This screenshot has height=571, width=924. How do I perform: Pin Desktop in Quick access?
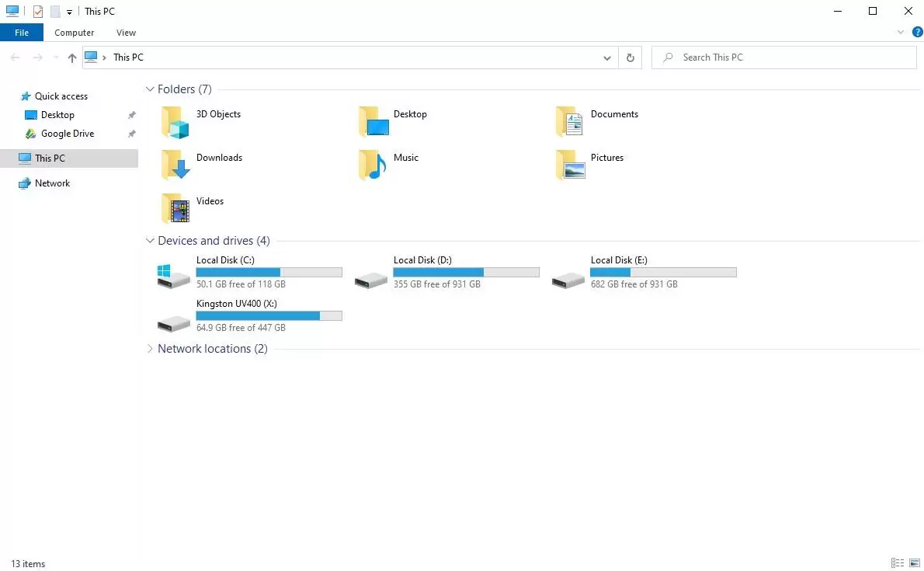click(132, 114)
